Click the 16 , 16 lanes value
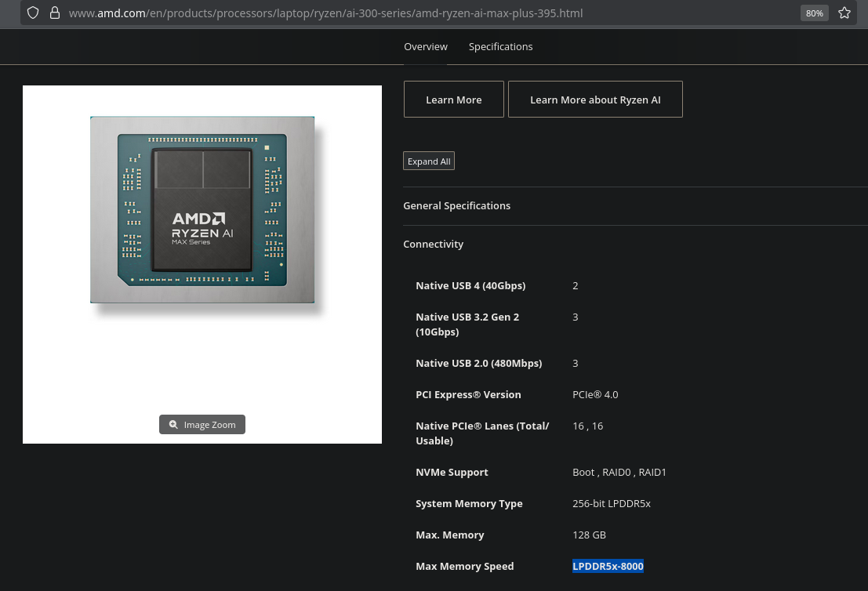Viewport: 868px width, 591px height. click(x=588, y=426)
